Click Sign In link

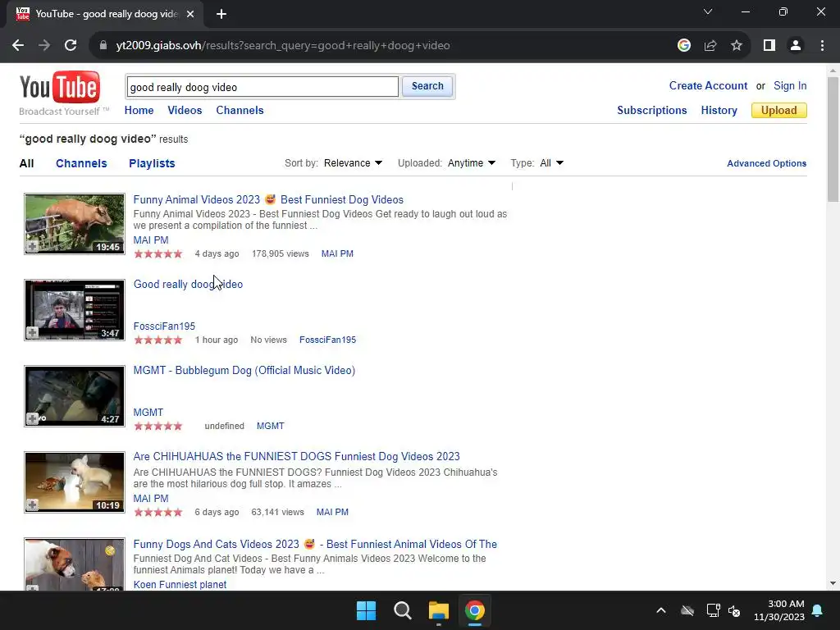(x=790, y=85)
